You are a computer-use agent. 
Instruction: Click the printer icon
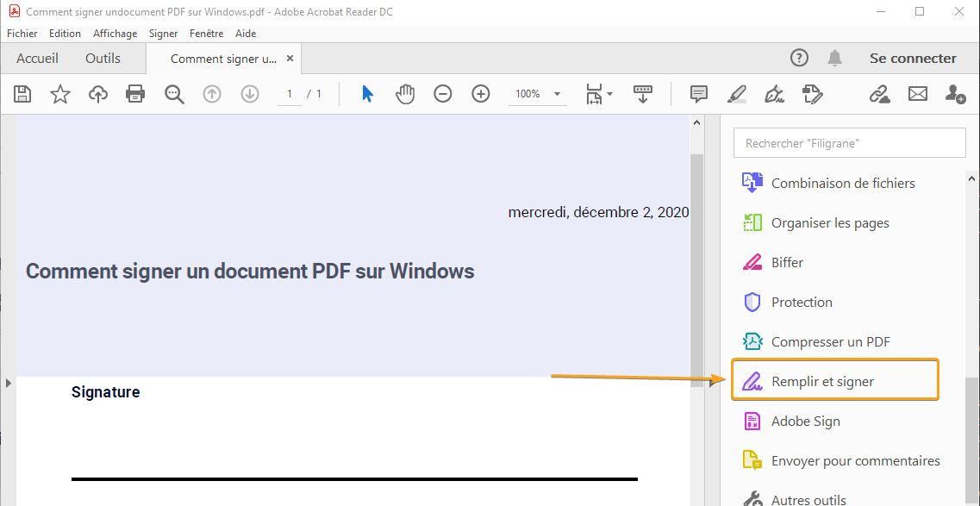(135, 94)
